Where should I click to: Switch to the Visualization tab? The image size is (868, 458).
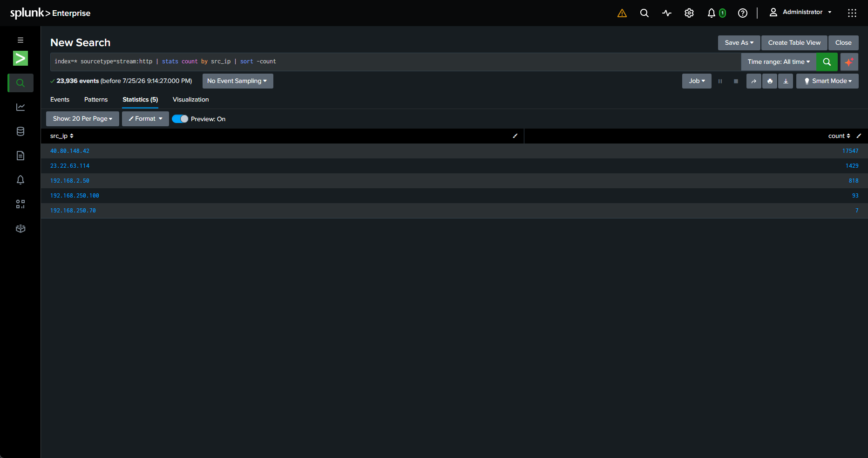(x=190, y=100)
